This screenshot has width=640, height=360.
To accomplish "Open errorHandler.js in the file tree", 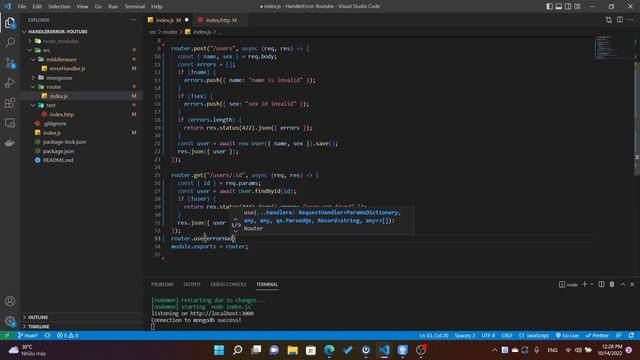I will tap(67, 69).
